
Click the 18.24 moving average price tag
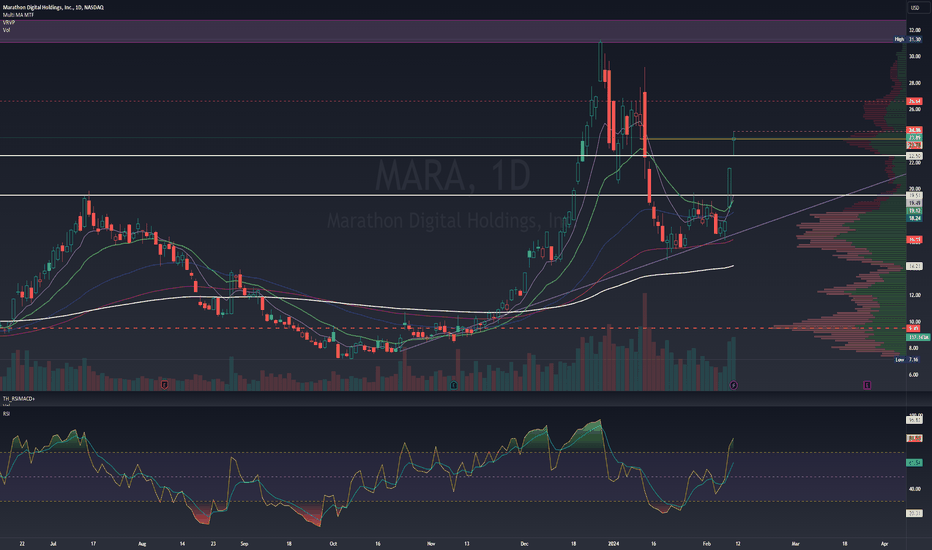(x=914, y=218)
